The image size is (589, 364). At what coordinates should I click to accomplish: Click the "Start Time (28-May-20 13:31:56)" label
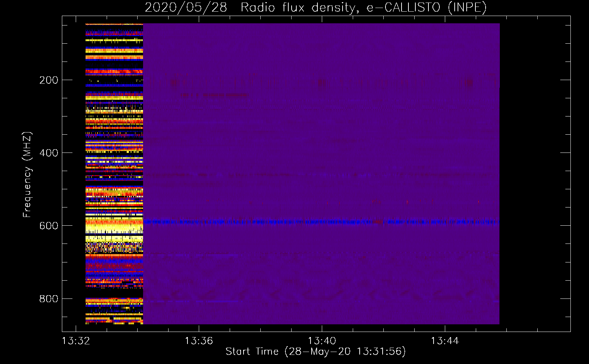[316, 351]
